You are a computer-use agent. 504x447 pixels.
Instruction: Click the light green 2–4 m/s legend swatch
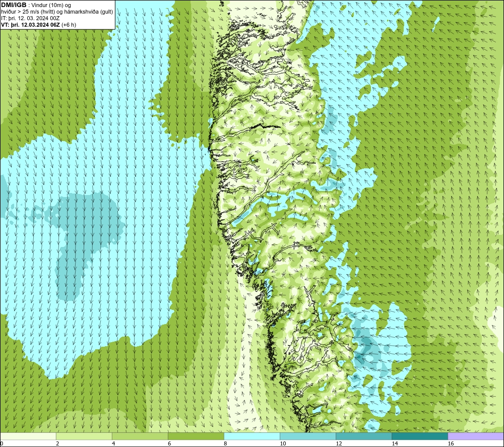(84, 436)
